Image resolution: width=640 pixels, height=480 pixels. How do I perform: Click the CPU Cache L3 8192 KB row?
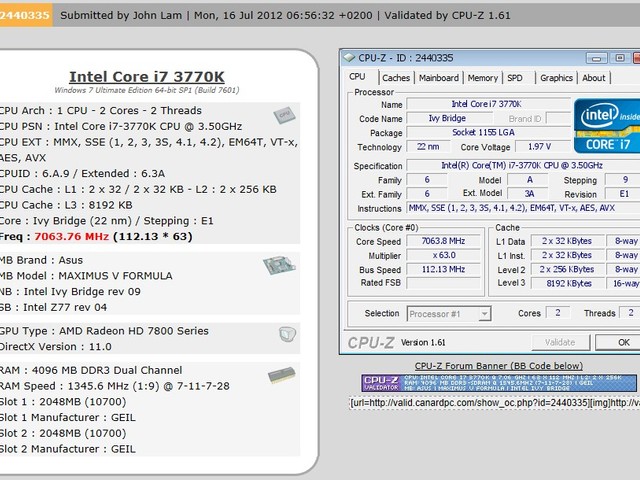pos(66,205)
